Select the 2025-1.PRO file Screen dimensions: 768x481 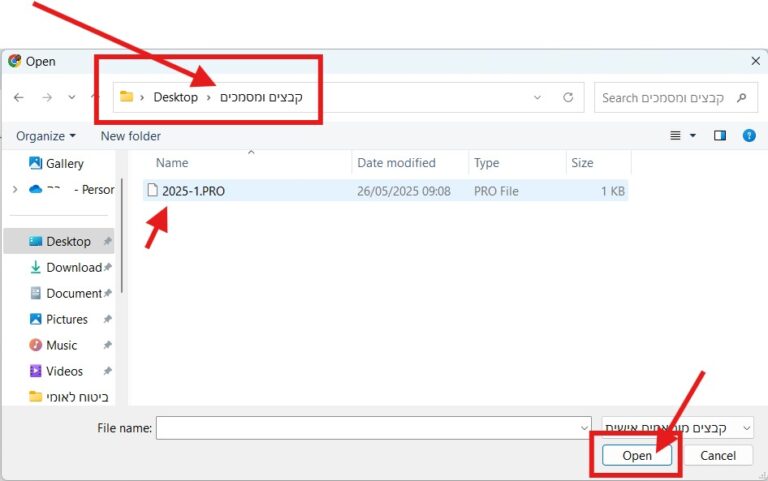(x=193, y=191)
